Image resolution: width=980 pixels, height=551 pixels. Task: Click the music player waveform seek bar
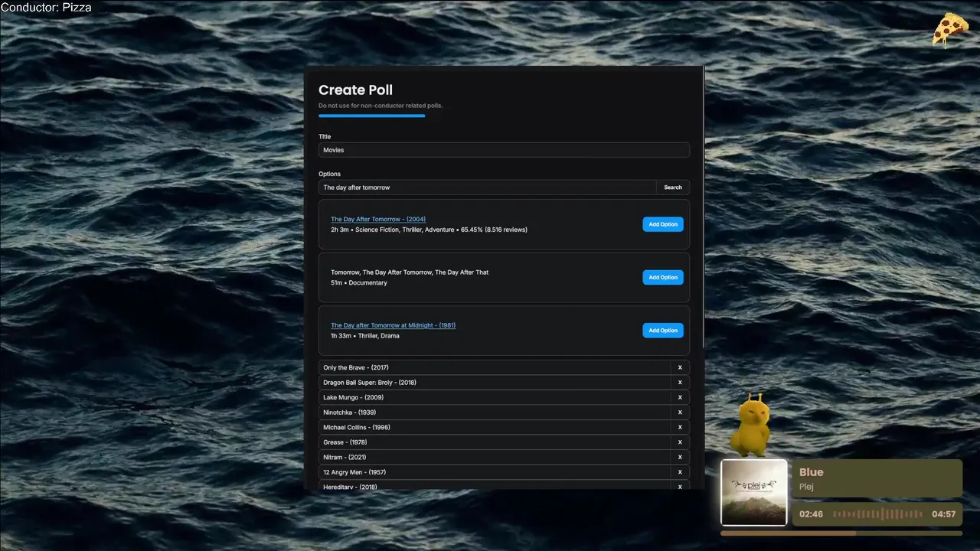[877, 514]
